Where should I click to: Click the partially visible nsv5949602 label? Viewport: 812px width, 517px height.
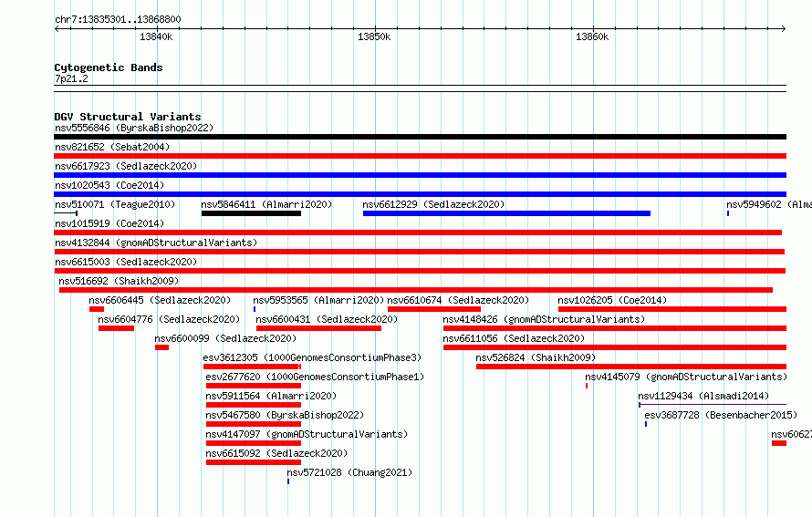(769, 204)
